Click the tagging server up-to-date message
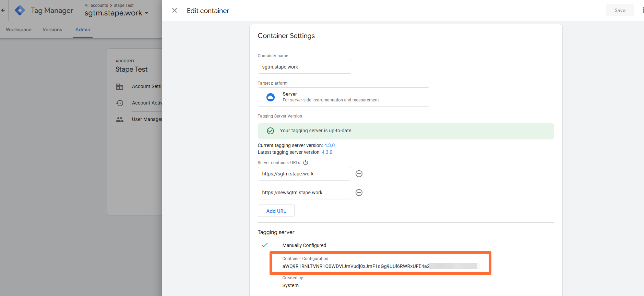The width and height of the screenshot is (644, 296). tap(316, 131)
